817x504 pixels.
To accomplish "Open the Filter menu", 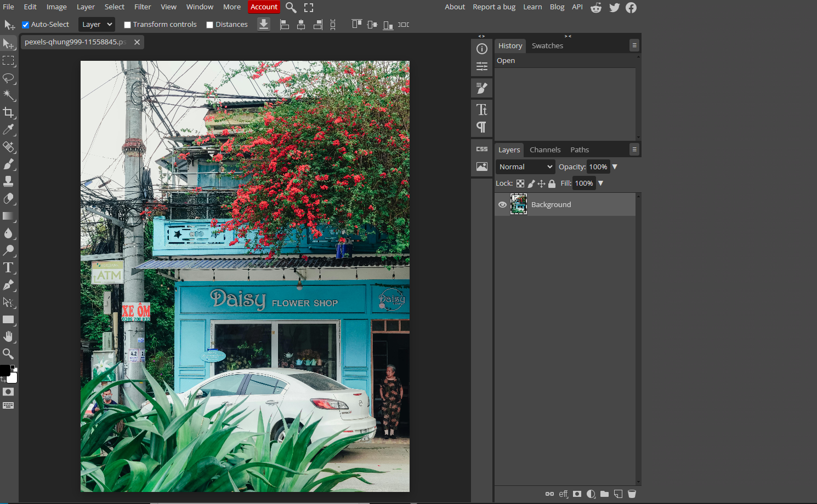I will 142,7.
